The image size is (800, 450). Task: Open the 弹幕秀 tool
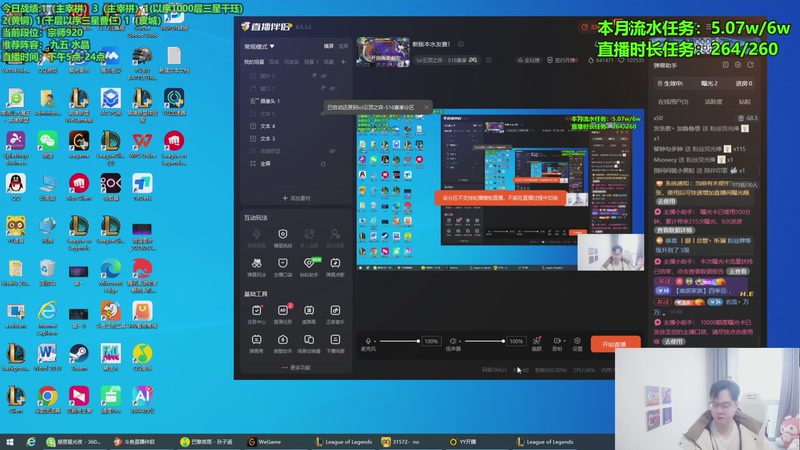point(256,343)
